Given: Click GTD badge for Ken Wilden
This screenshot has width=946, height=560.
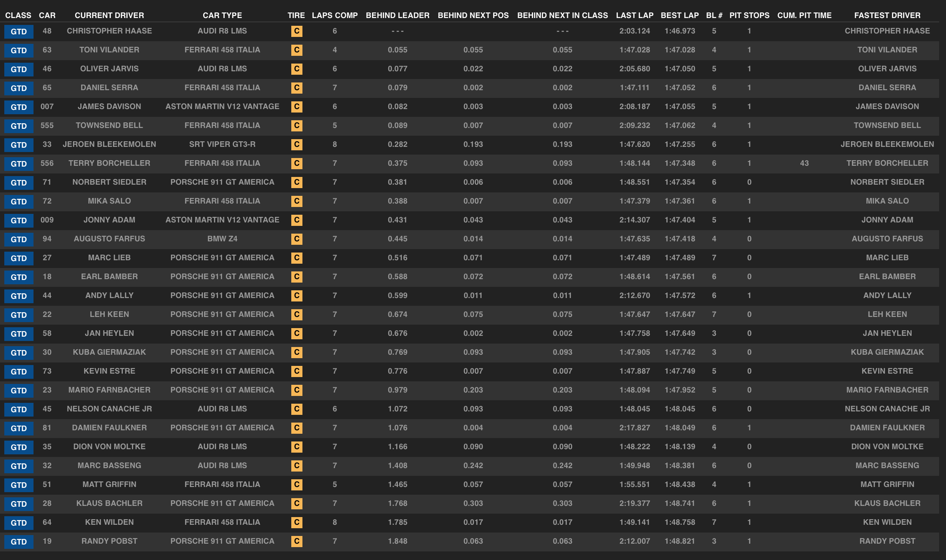Looking at the screenshot, I should [19, 523].
